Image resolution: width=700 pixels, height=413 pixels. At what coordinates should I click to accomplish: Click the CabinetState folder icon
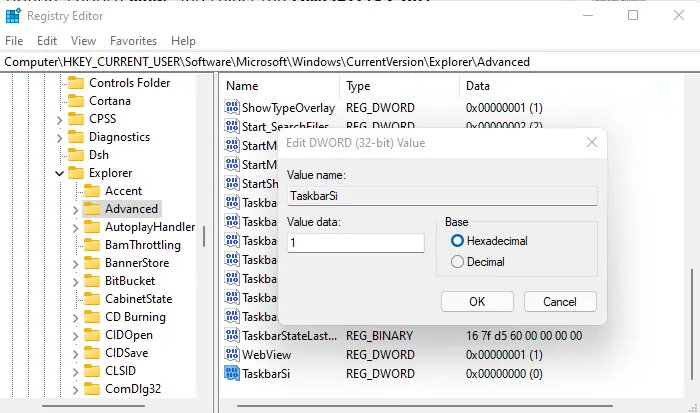[92, 299]
